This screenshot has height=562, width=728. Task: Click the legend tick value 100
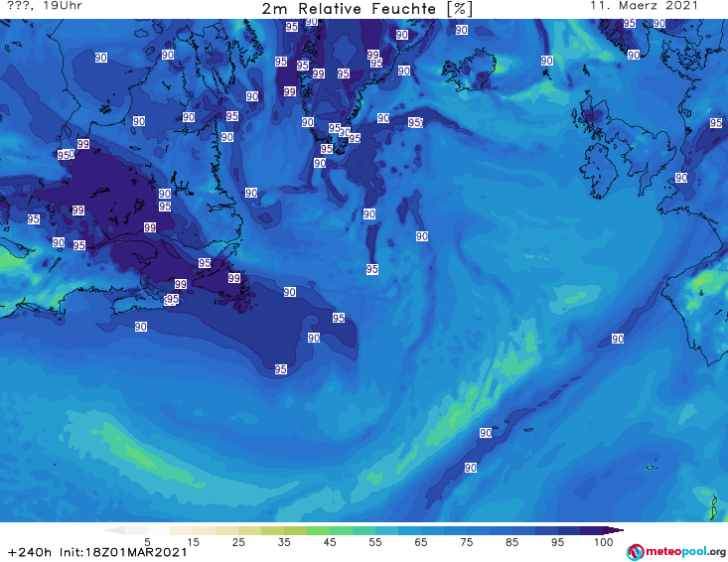(604, 542)
